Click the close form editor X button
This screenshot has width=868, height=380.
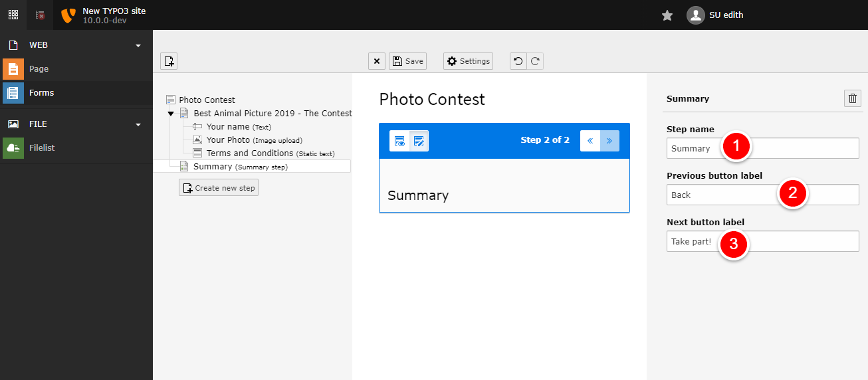[x=377, y=61]
